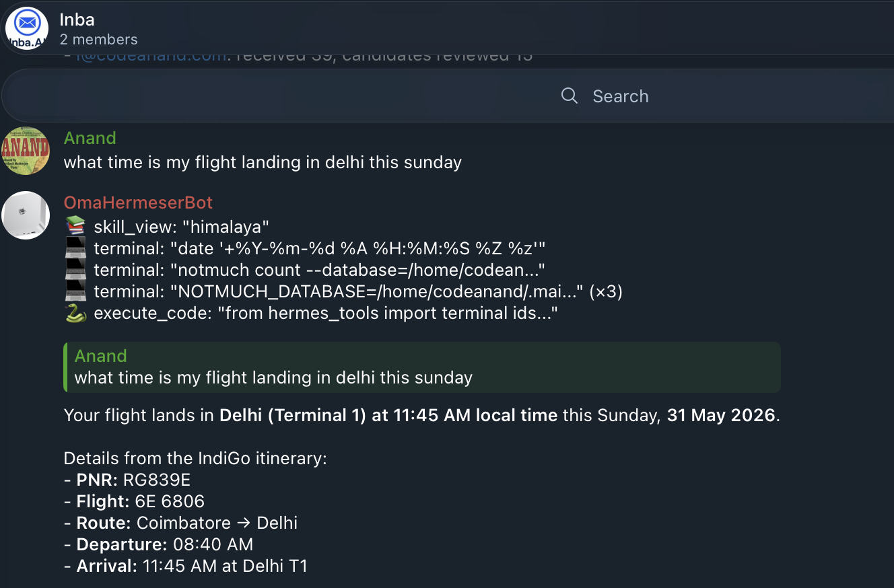Click the books emoji beside skill_view
The image size is (894, 588).
[x=75, y=227]
